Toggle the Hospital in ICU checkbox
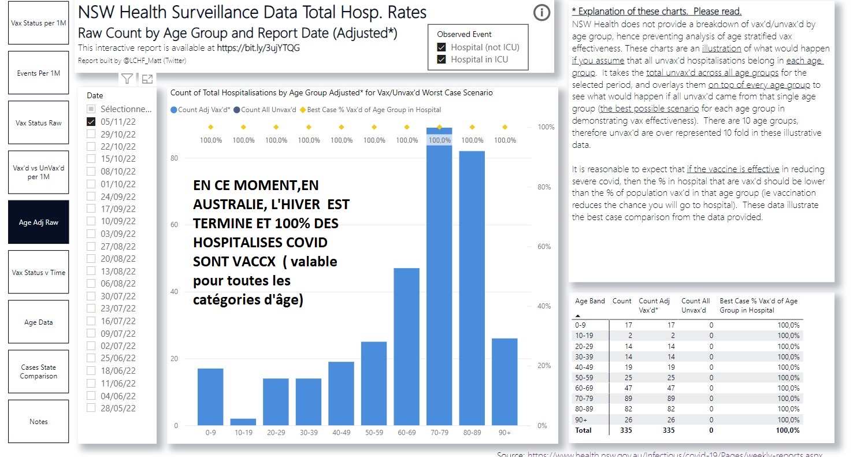 (442, 60)
